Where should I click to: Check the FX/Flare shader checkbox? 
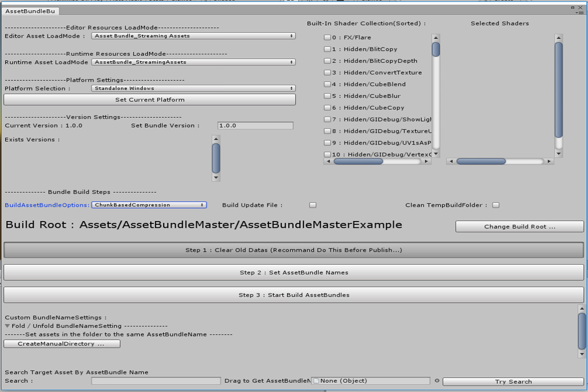[x=327, y=37]
